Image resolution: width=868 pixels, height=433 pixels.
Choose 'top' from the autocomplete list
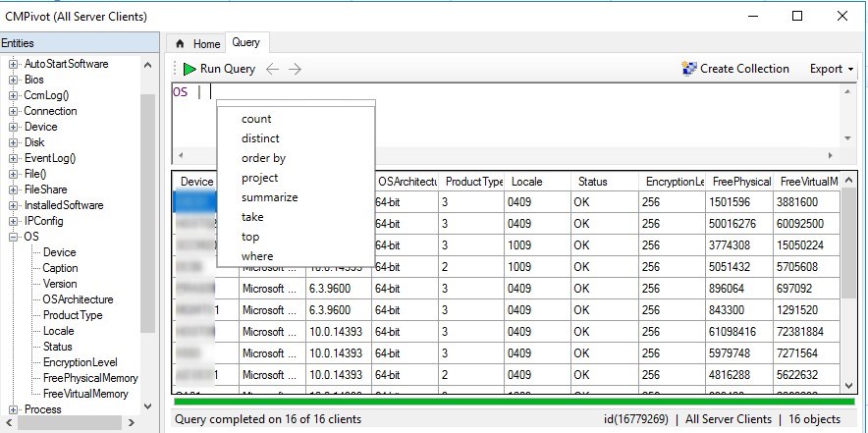[250, 237]
